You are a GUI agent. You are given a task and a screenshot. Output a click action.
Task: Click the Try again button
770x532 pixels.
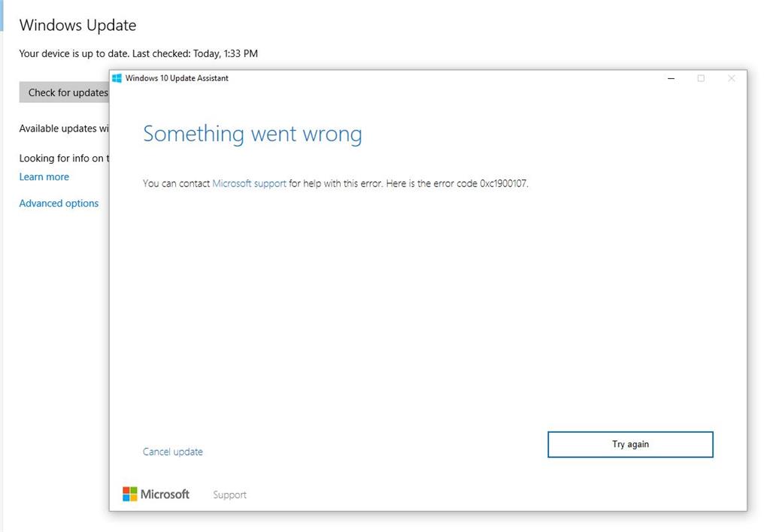coord(630,444)
